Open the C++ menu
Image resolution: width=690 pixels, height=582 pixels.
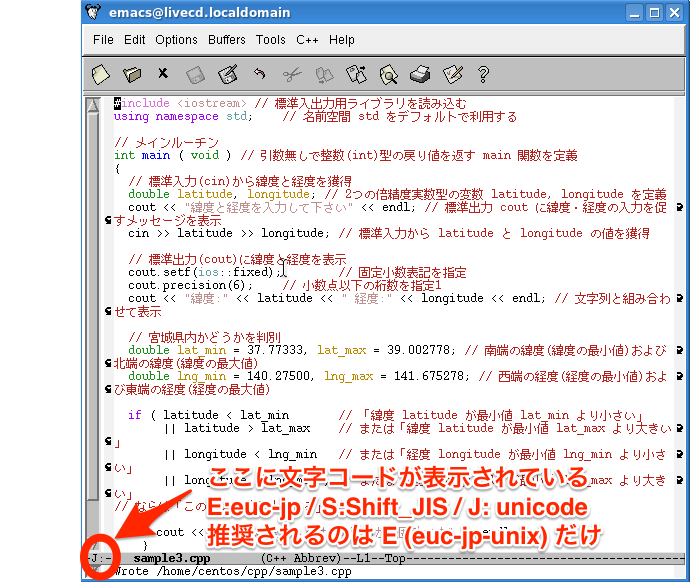tap(307, 40)
